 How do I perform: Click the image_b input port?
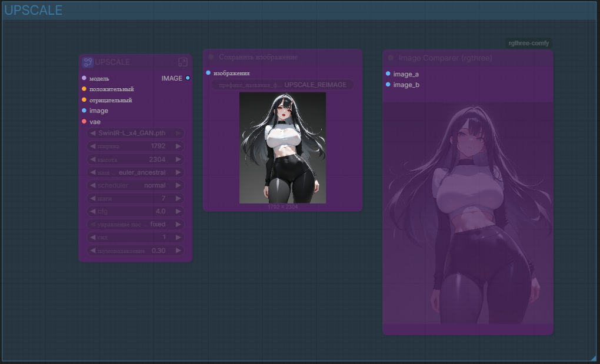pyautogui.click(x=388, y=85)
